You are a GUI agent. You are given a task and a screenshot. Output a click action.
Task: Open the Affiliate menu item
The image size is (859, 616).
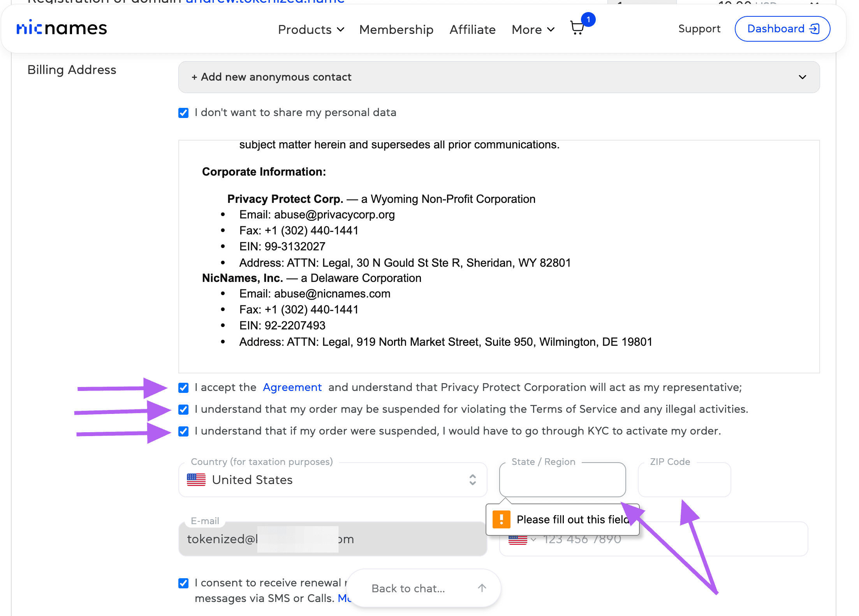[472, 30]
